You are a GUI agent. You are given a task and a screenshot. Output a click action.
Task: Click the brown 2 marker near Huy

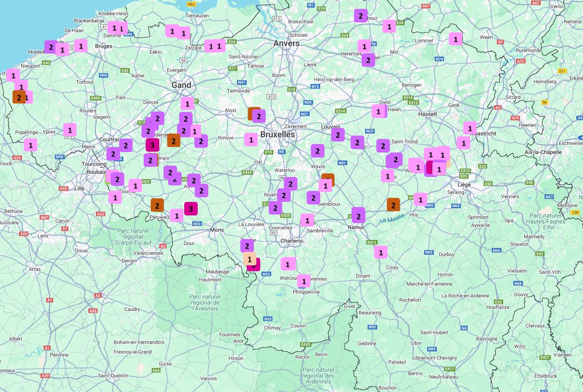[x=393, y=205]
